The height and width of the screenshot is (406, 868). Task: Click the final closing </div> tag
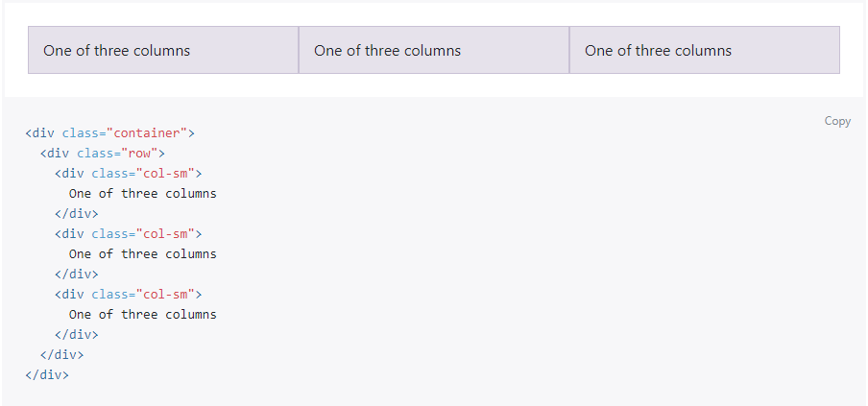pyautogui.click(x=47, y=375)
